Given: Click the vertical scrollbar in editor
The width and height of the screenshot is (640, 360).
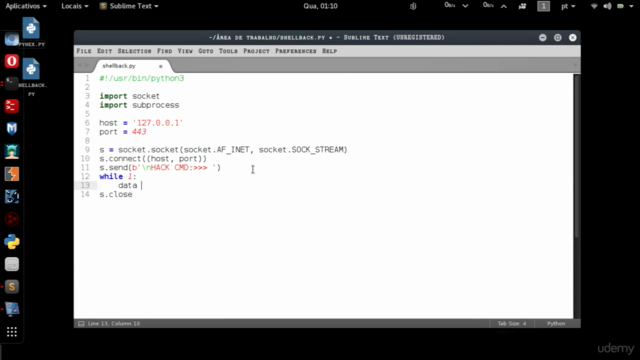Looking at the screenshot, I should [576, 155].
